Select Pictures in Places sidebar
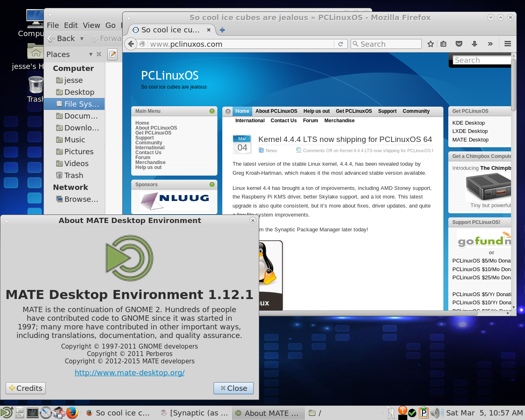 [74, 152]
